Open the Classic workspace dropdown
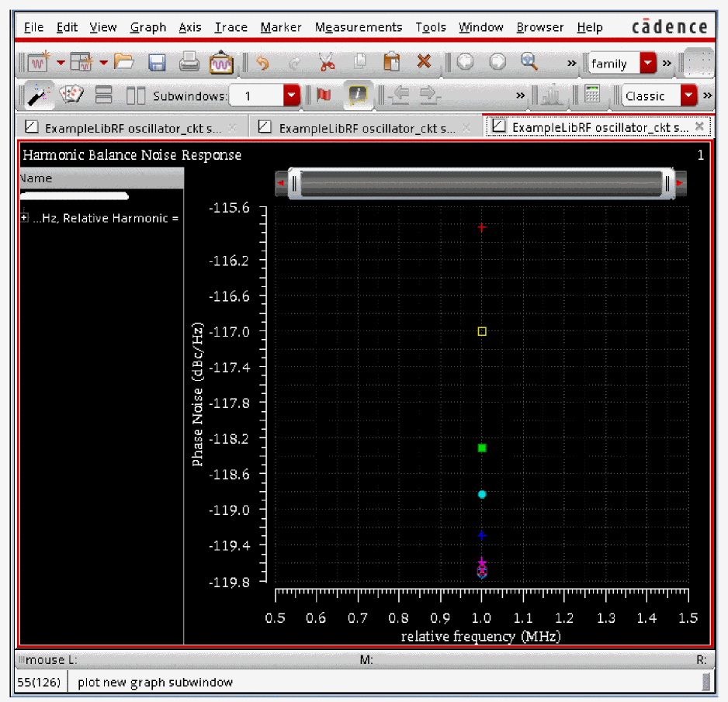 [688, 95]
